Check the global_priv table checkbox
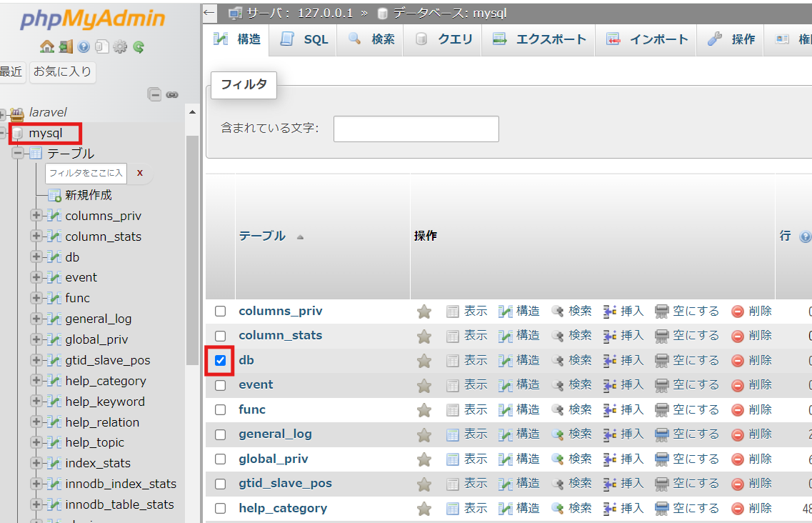The height and width of the screenshot is (523, 812). (221, 459)
